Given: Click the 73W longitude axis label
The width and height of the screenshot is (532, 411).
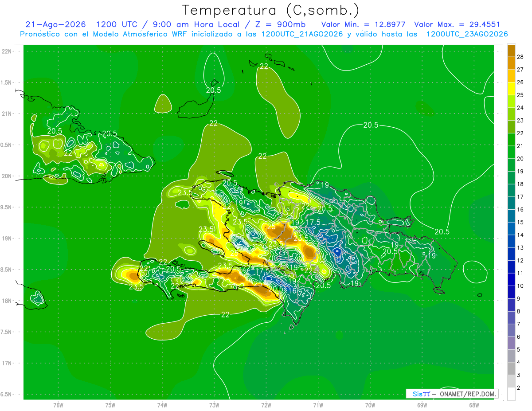Looking at the screenshot, I should [214, 405].
